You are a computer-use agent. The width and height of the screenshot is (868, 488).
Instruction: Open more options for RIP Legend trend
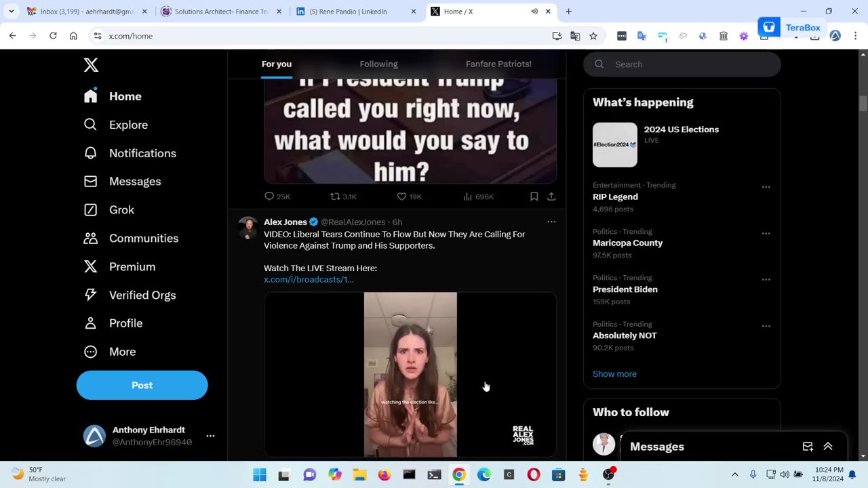(x=766, y=187)
